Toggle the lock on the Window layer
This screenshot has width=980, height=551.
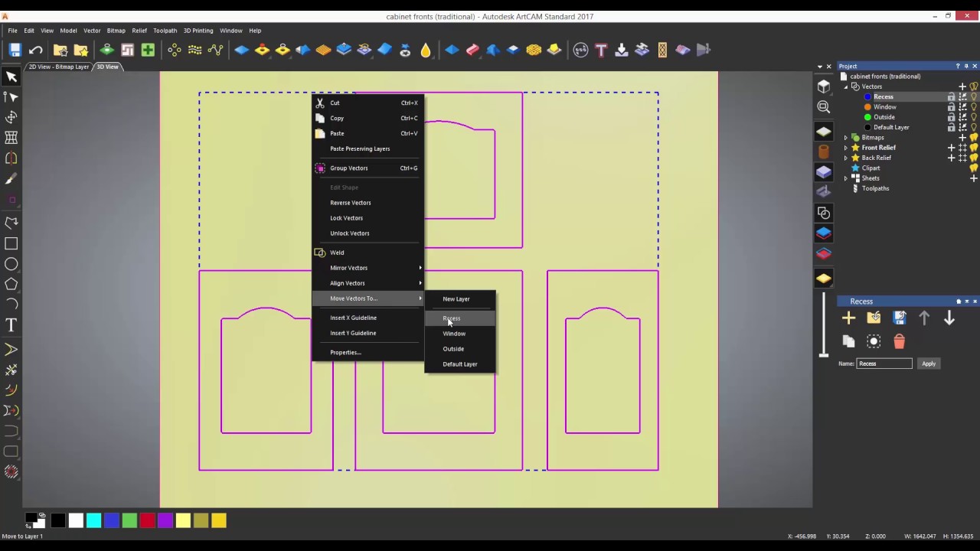pos(952,107)
